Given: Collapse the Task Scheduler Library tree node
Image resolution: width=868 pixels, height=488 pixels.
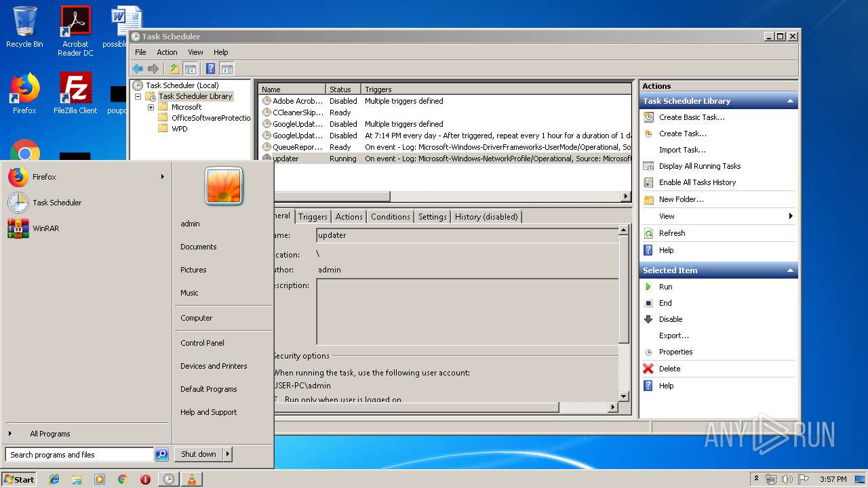Looking at the screenshot, I should (x=138, y=97).
